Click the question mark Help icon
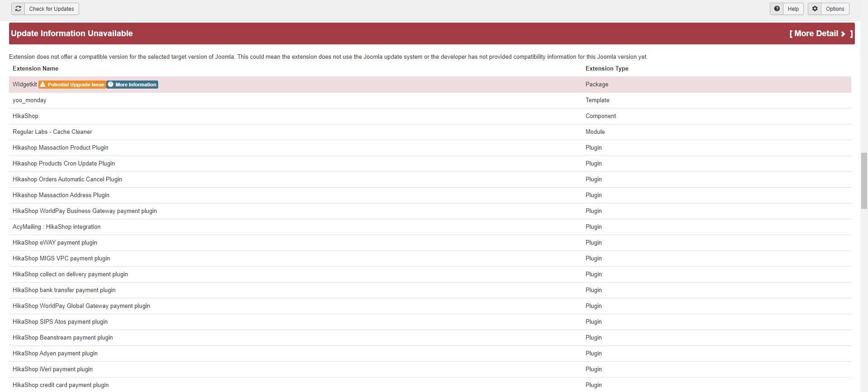The image size is (868, 392). [777, 9]
